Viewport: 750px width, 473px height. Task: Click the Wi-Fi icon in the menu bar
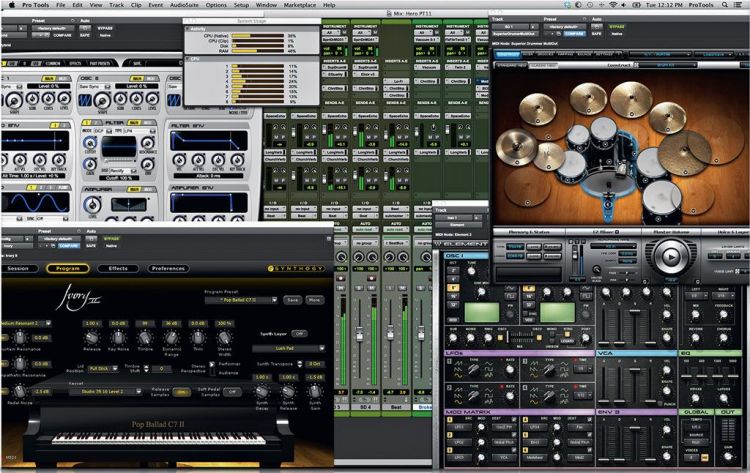(x=610, y=5)
